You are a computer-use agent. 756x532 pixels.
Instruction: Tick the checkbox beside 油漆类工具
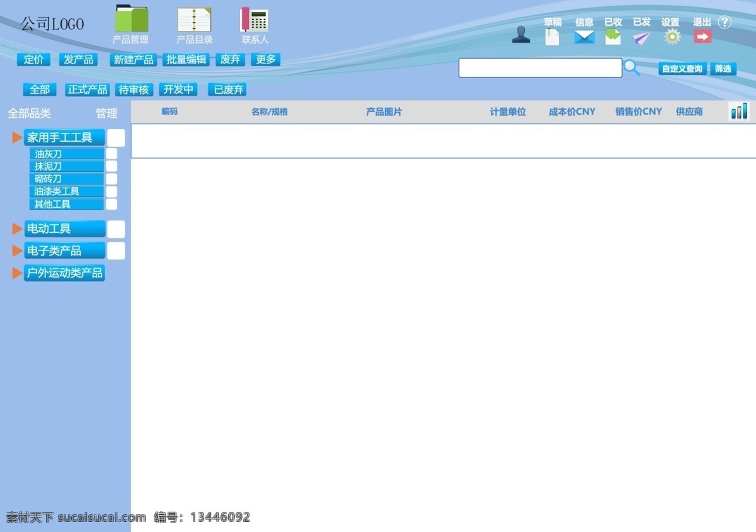coord(112,191)
